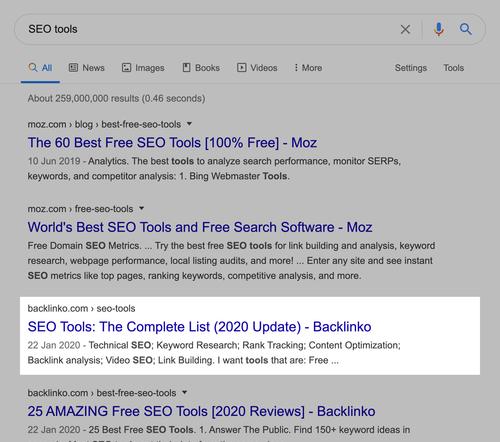Switch to the News tab
This screenshot has height=442, width=500.
(x=87, y=68)
